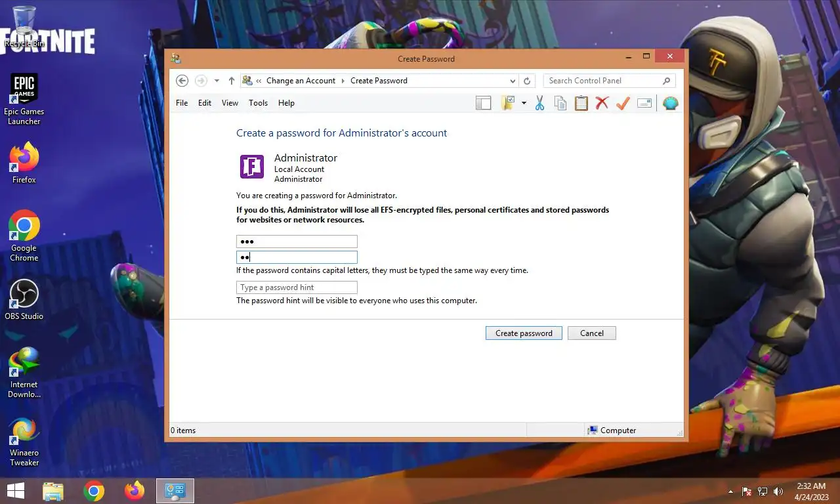
Task: Open Firefox from the taskbar
Action: click(x=135, y=491)
